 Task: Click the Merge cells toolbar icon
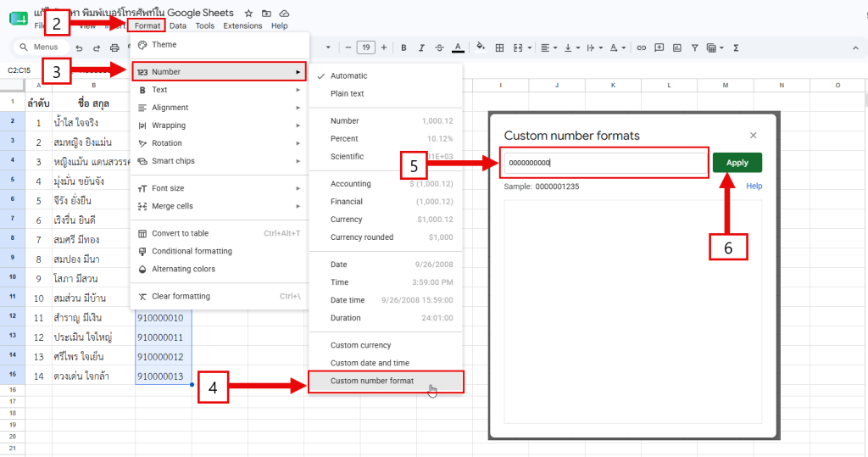518,48
